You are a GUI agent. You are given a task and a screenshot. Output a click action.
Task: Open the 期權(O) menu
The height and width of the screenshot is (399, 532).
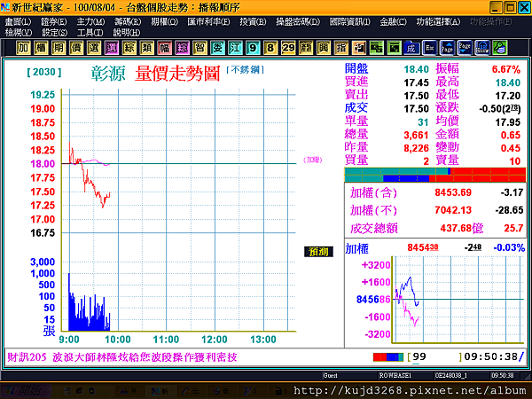coord(165,22)
